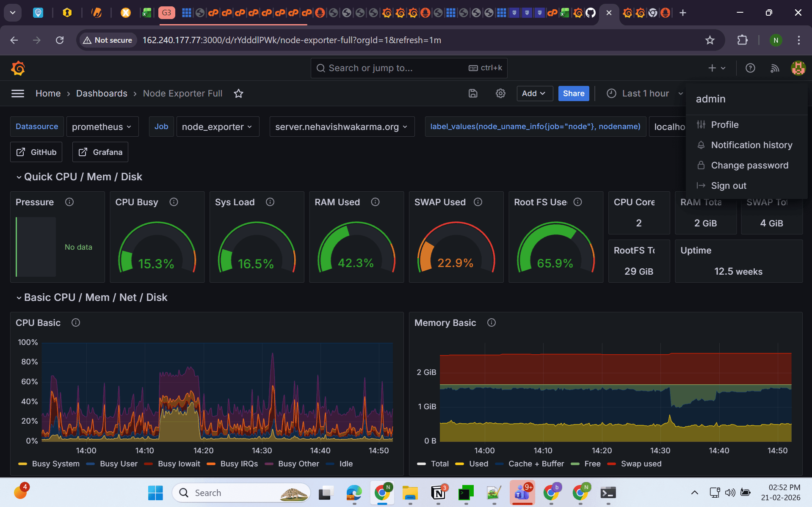Open dashboard settings gear icon
Screen dimensions: 812x507
pyautogui.click(x=500, y=94)
